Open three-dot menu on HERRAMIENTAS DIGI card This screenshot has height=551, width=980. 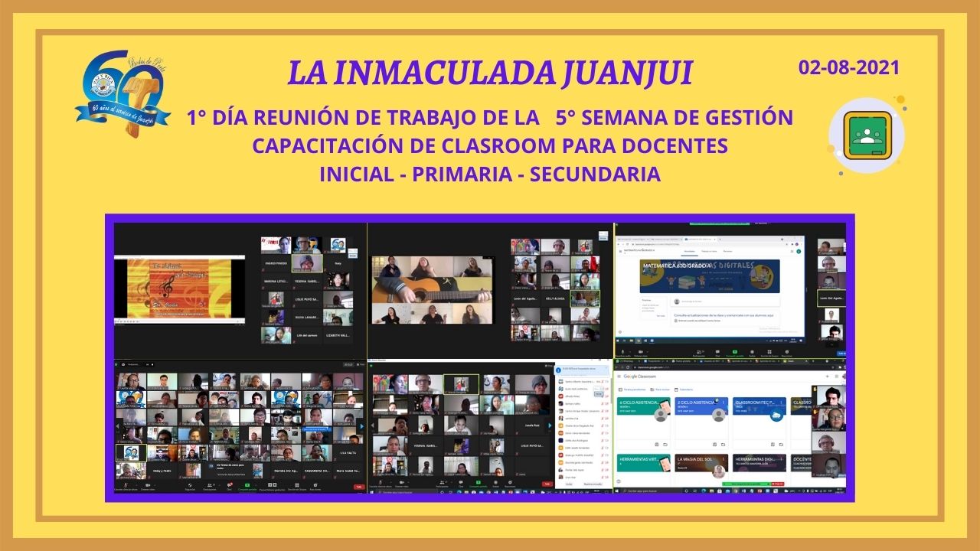pyautogui.click(x=781, y=459)
